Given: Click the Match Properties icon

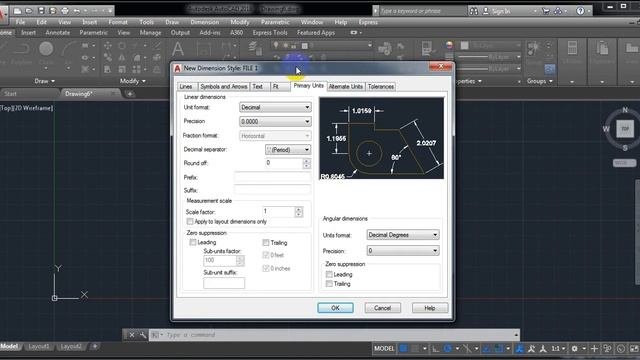Looking at the screenshot, I should coord(384,49).
